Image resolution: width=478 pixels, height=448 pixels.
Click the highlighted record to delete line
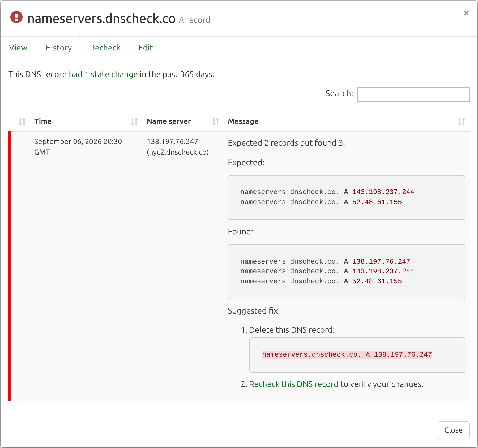[347, 354]
